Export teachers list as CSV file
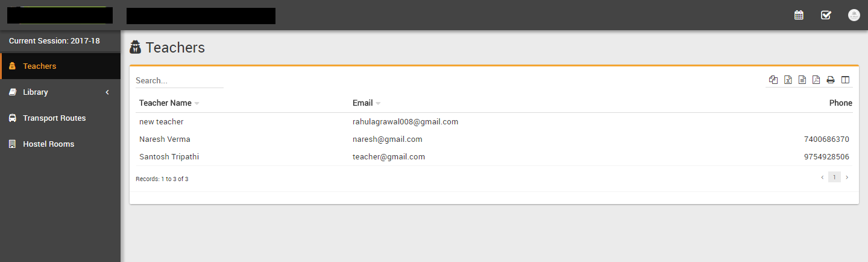 click(x=802, y=80)
